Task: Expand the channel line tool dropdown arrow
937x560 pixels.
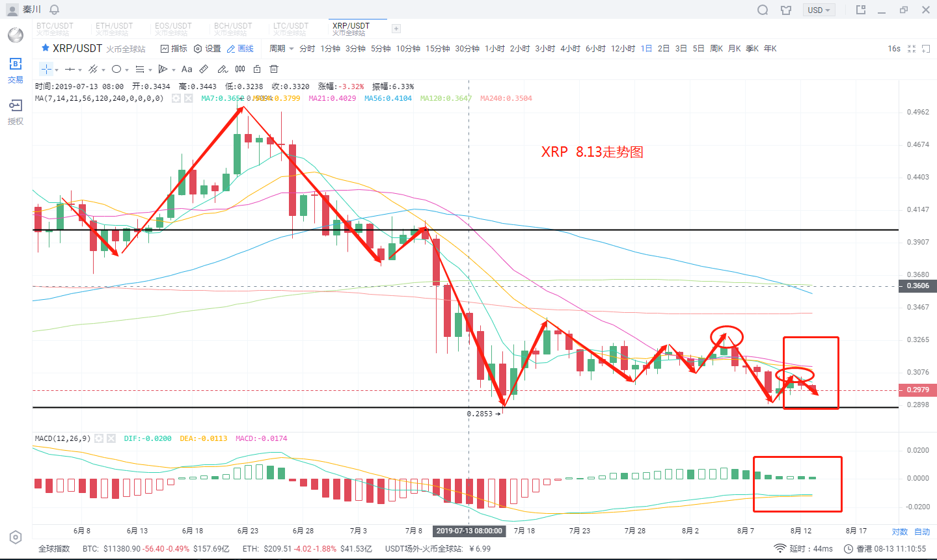Action: click(x=103, y=70)
